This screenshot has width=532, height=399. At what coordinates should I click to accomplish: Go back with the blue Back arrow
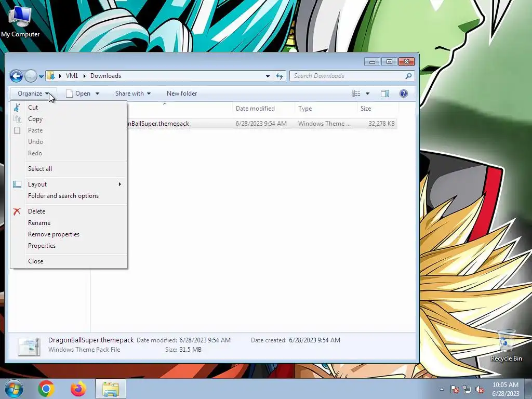click(x=16, y=76)
